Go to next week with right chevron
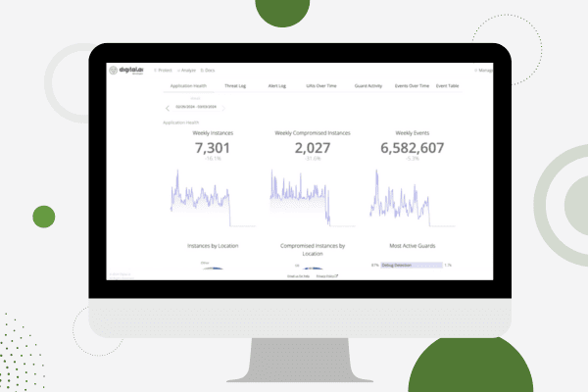Viewport: 588px width, 392px height. point(223,108)
